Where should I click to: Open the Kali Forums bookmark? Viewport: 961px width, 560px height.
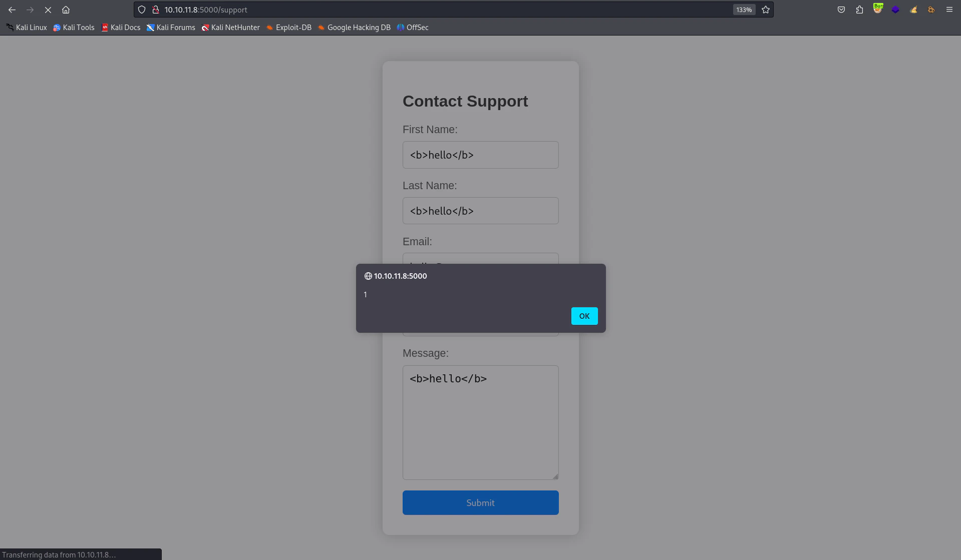point(171,28)
